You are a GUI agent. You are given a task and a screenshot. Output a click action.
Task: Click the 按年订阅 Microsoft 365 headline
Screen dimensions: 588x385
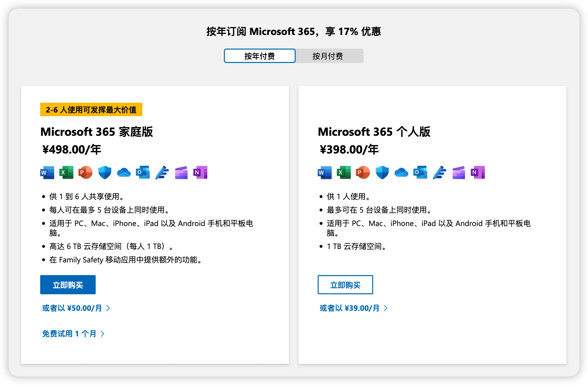click(294, 31)
